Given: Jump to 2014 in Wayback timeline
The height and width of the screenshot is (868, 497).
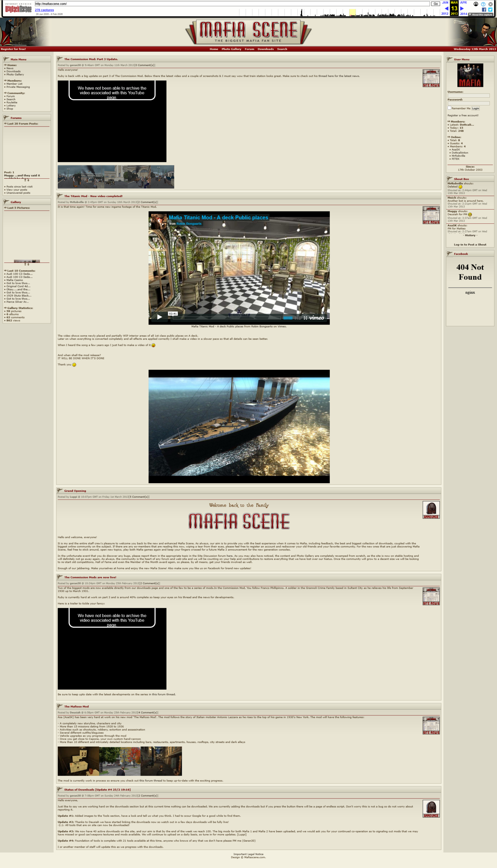Looking at the screenshot, I should pos(463,14).
